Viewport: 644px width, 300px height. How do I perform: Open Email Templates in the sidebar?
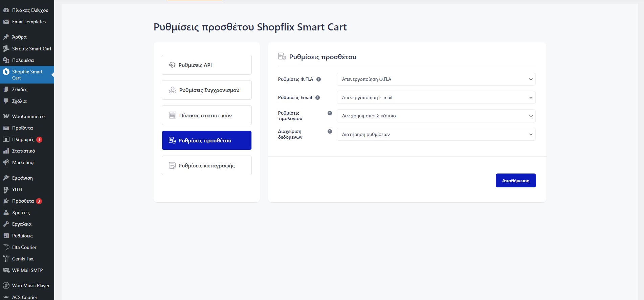(29, 22)
